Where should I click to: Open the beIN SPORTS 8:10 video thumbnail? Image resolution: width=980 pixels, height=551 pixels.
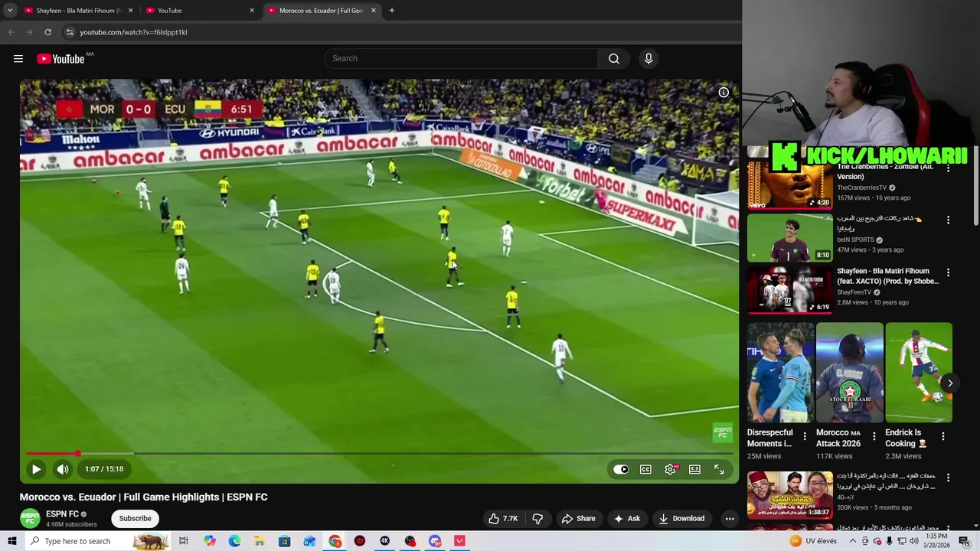pos(789,238)
